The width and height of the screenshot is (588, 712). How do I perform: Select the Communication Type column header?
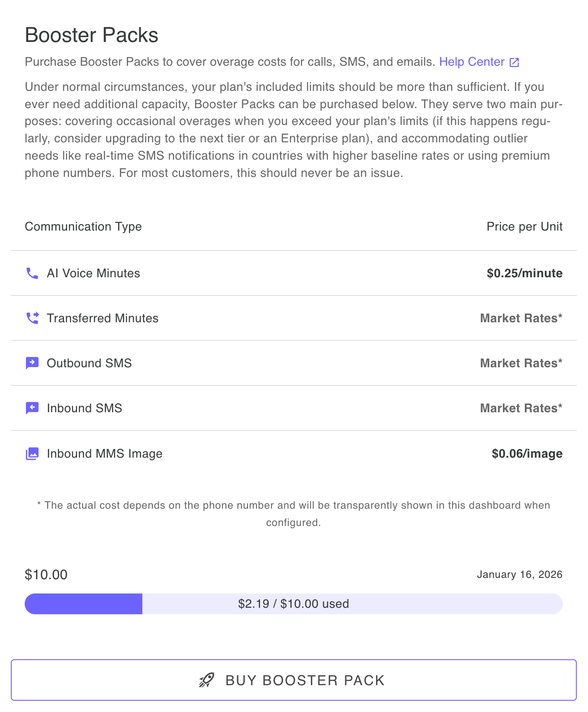click(83, 226)
